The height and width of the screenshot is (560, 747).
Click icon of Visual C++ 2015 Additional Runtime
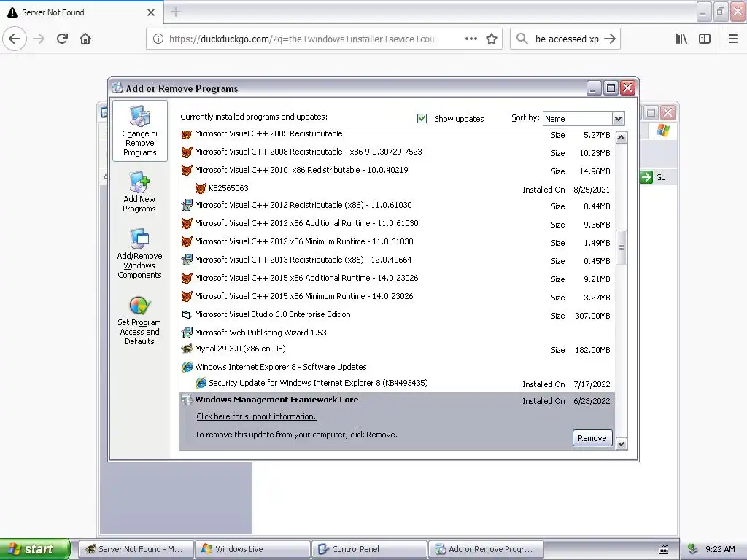tap(187, 278)
